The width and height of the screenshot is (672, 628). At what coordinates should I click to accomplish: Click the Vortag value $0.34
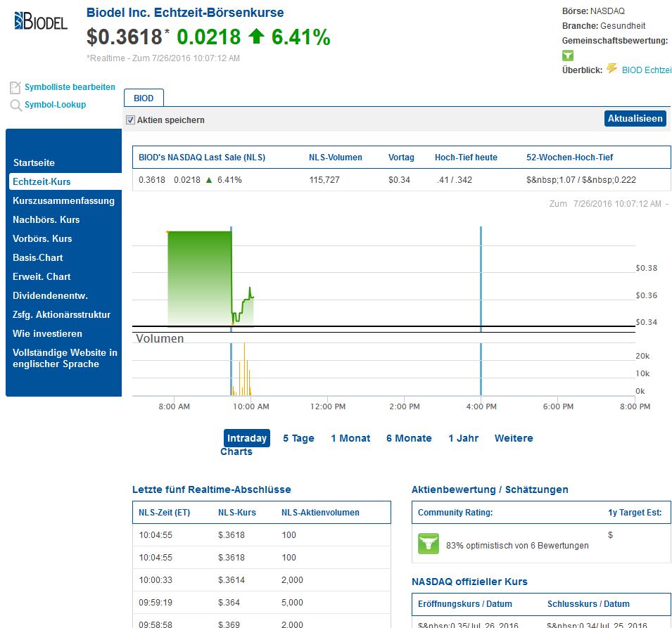point(399,180)
